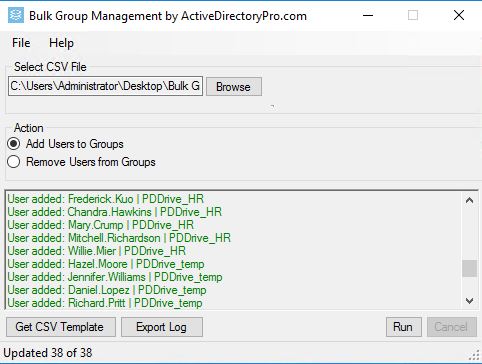482x364 pixels.
Task: Click the Chandra.Hawkins log entry
Action: (x=114, y=212)
